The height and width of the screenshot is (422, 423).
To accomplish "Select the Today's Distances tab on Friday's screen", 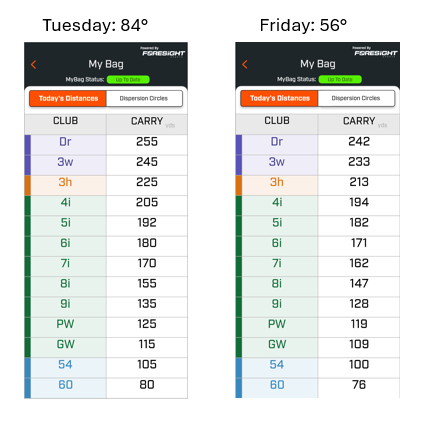I will pyautogui.click(x=279, y=98).
